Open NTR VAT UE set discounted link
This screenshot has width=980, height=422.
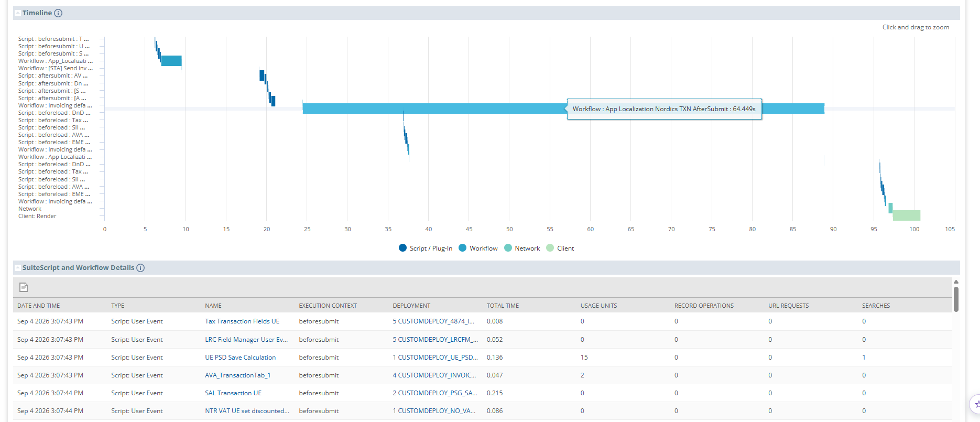(x=247, y=411)
